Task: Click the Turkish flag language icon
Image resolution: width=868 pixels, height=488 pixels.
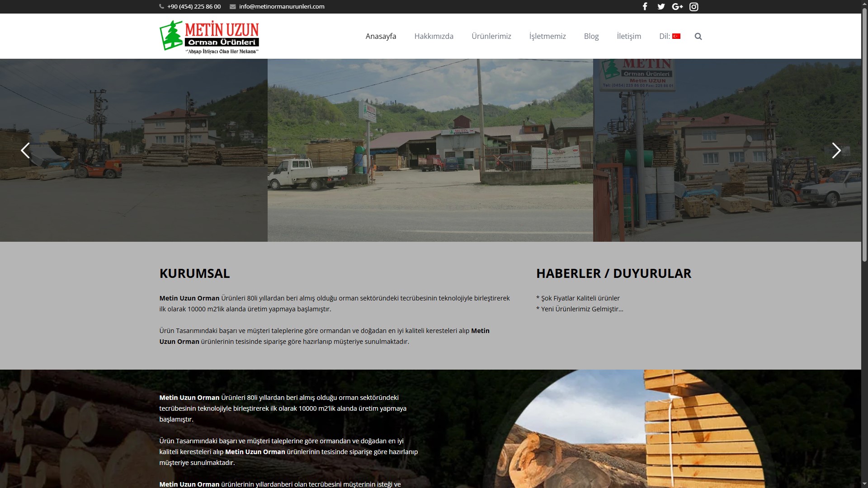Action: [676, 36]
